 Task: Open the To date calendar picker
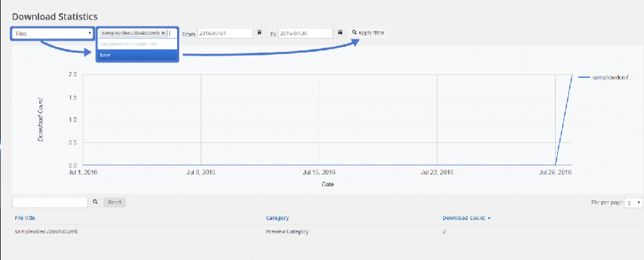pos(340,32)
